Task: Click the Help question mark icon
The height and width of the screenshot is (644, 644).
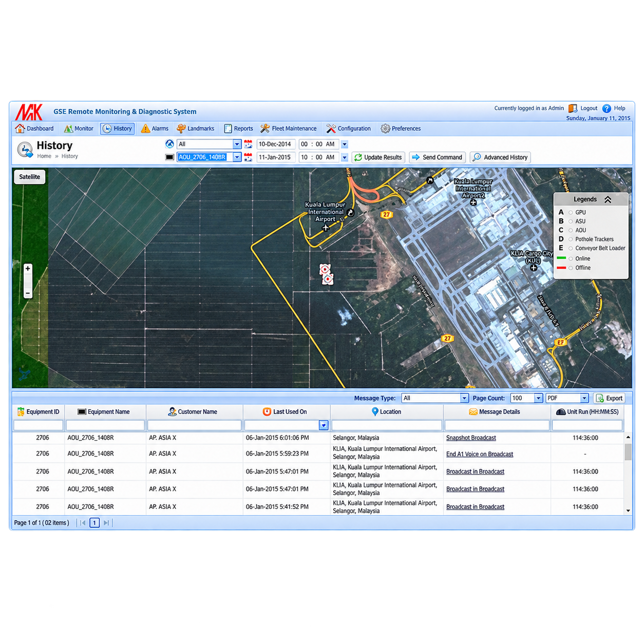Action: click(x=607, y=108)
